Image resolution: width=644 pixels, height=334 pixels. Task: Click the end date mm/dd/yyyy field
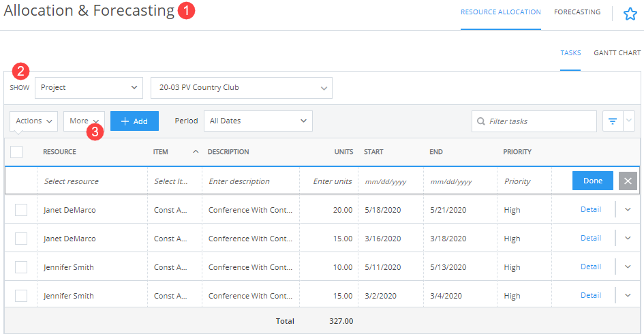[461, 181]
